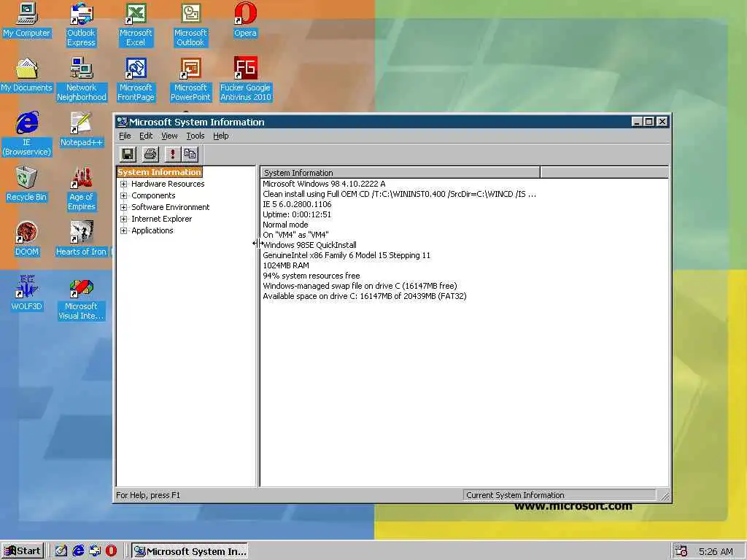
Task: Select Microsoft FrontPage desktop shortcut
Action: tap(136, 79)
